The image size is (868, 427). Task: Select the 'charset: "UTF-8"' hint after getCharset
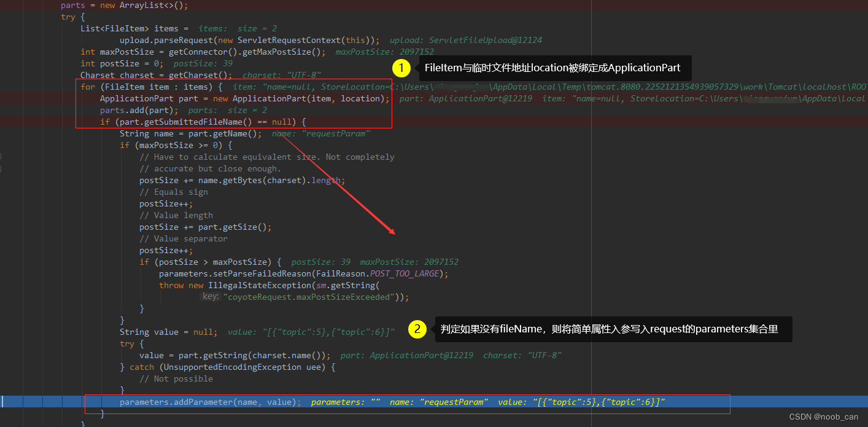(282, 75)
